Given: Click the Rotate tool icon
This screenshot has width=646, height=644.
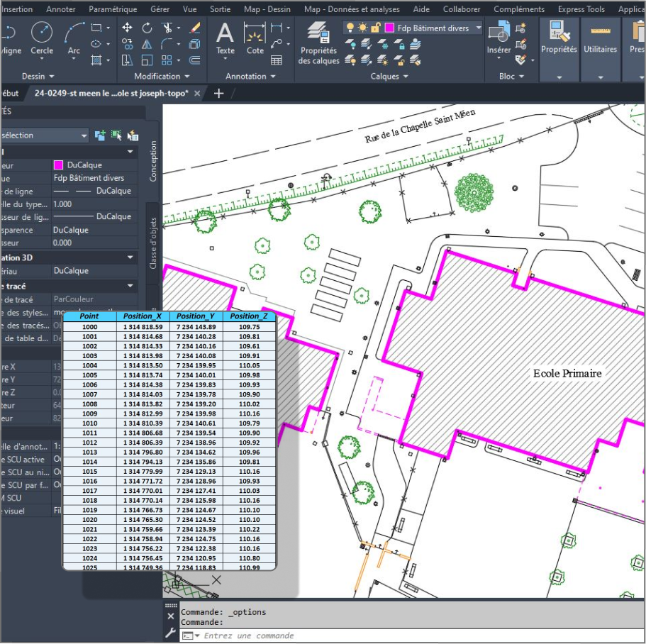Looking at the screenshot, I should (x=147, y=28).
